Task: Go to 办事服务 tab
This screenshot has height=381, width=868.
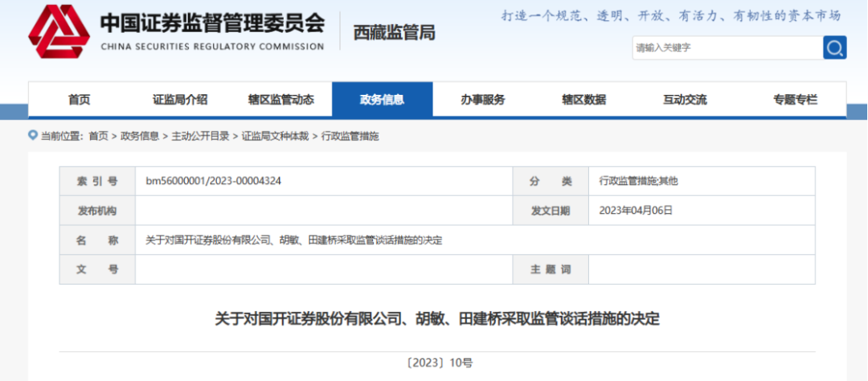Action: 483,100
